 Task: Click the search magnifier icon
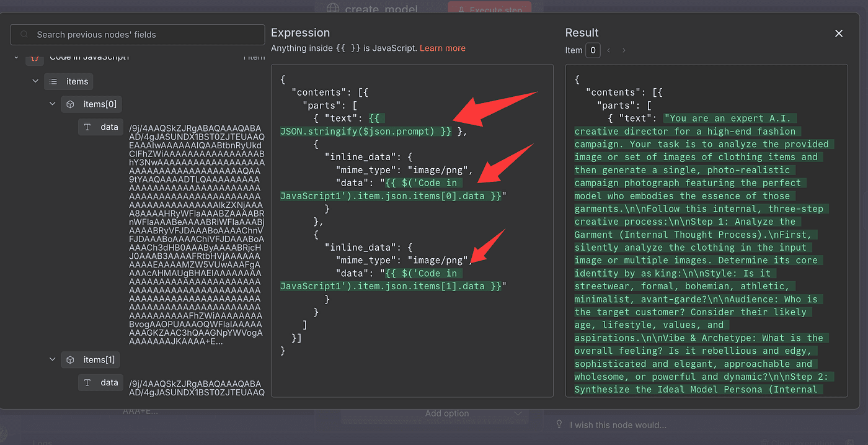pyautogui.click(x=25, y=35)
